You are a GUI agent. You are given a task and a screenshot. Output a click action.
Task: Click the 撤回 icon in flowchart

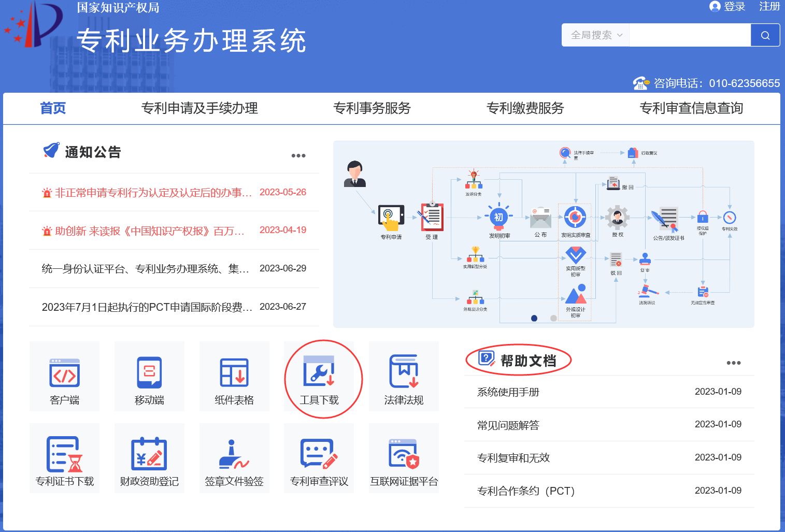pyautogui.click(x=613, y=183)
